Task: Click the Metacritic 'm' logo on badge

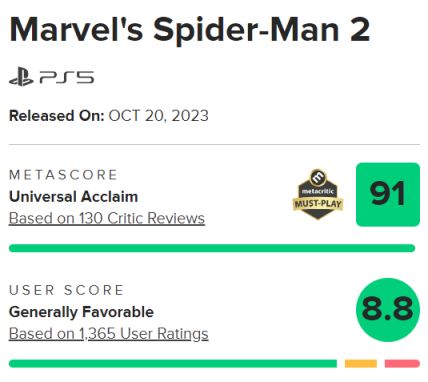Action: click(x=318, y=177)
